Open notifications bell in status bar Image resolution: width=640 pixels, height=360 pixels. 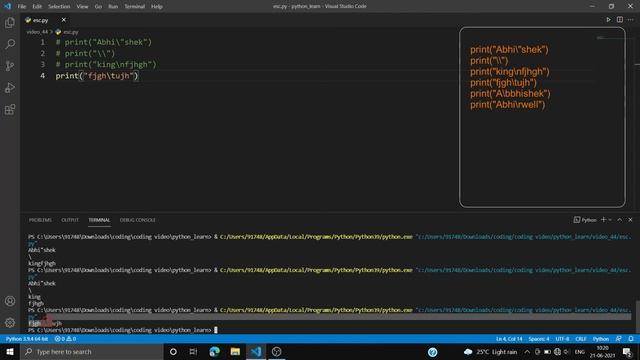[x=631, y=339]
